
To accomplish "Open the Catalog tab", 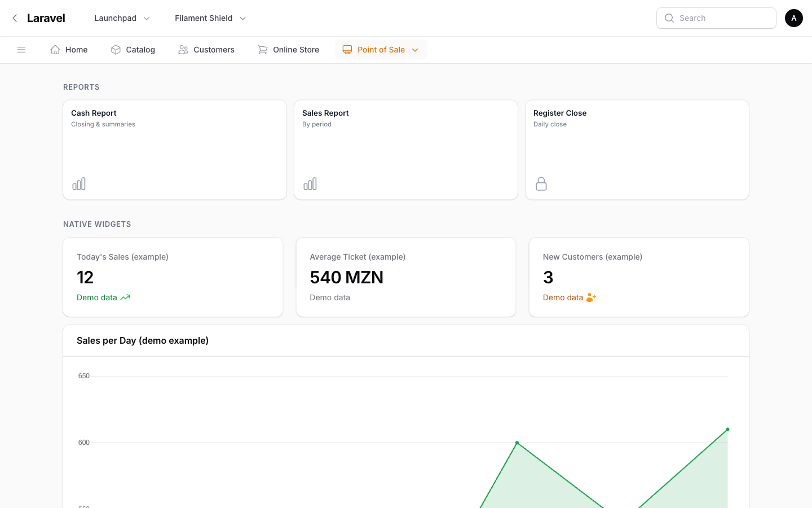I will click(133, 50).
